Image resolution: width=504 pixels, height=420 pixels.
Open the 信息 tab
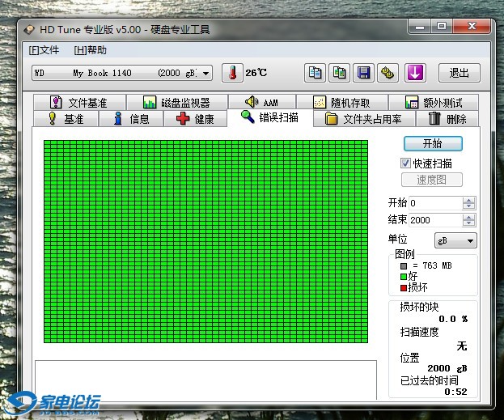click(131, 119)
